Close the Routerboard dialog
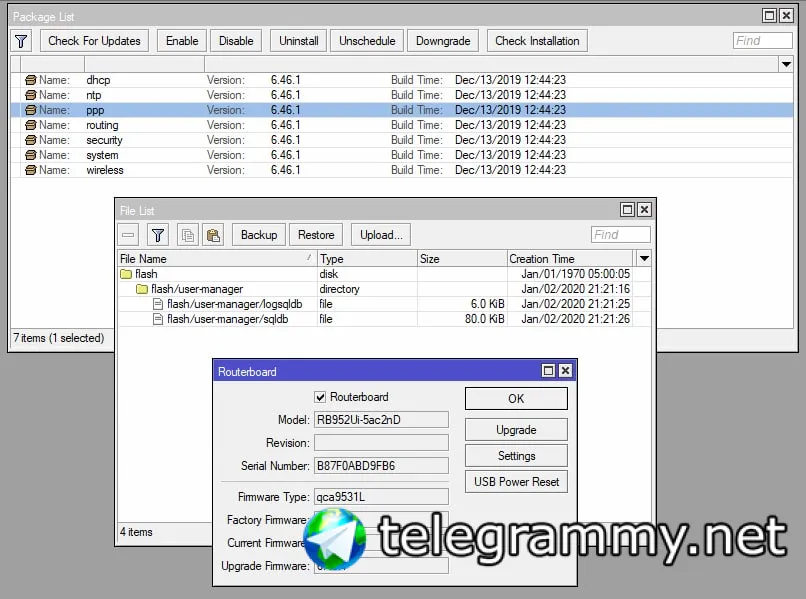The image size is (806, 599). [565, 371]
